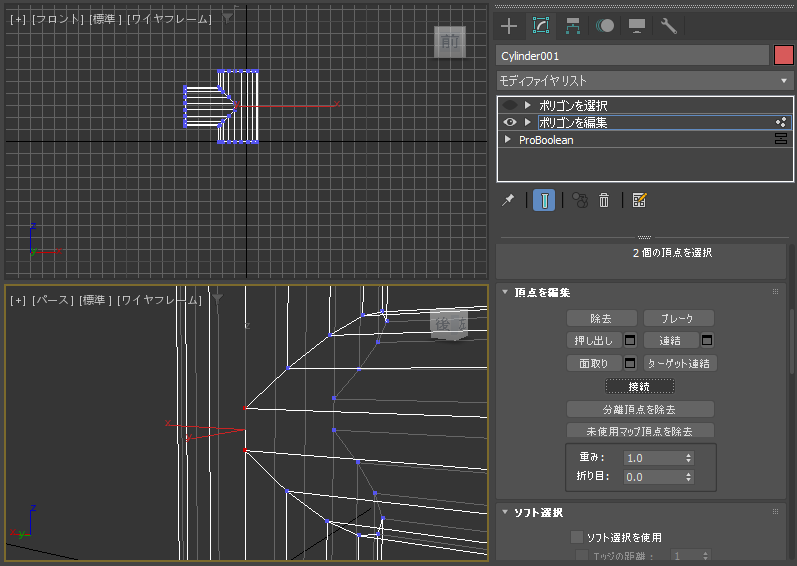The image size is (797, 566).
Task: Open the [フロント] view menu
Action: [57, 19]
